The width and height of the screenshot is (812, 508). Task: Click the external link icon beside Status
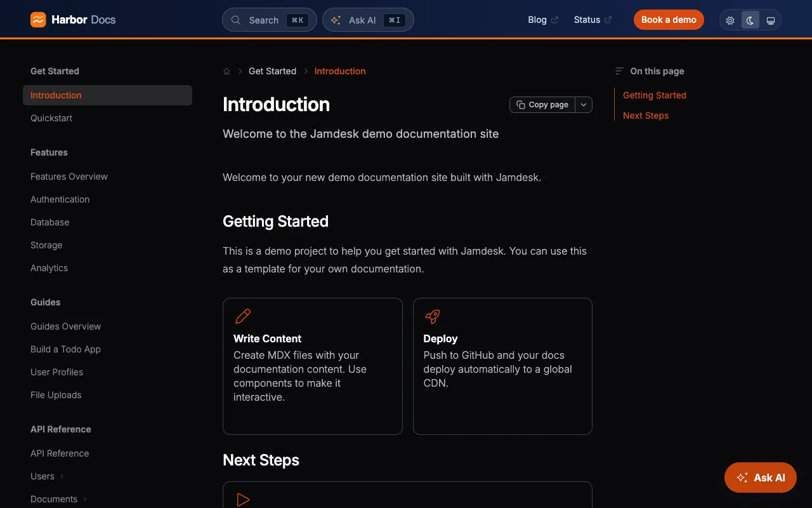pyautogui.click(x=608, y=20)
